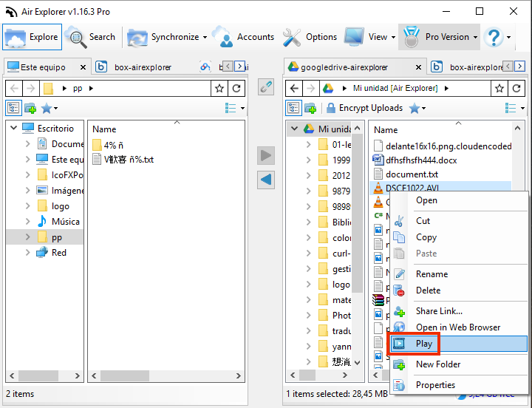Select dfhsfhsfh444.docx file
Image resolution: width=532 pixels, height=408 pixels.
coord(415,160)
